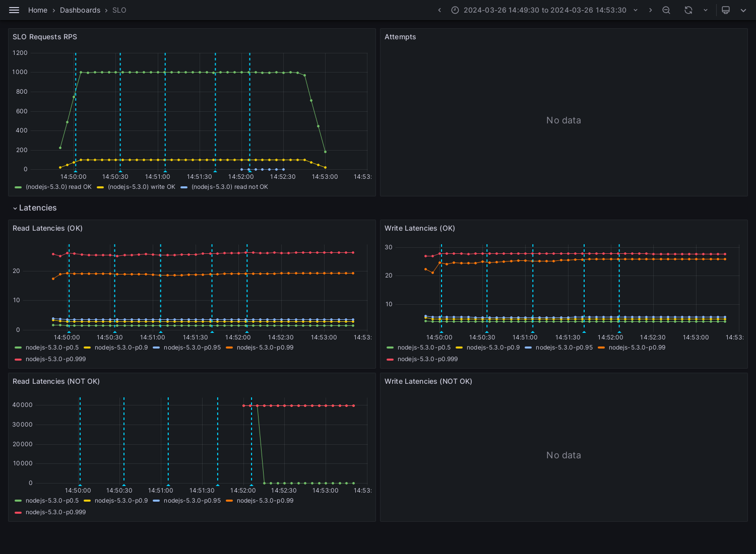Open Dashboards breadcrumb link
Image resolution: width=756 pixels, height=554 pixels.
pyautogui.click(x=80, y=10)
